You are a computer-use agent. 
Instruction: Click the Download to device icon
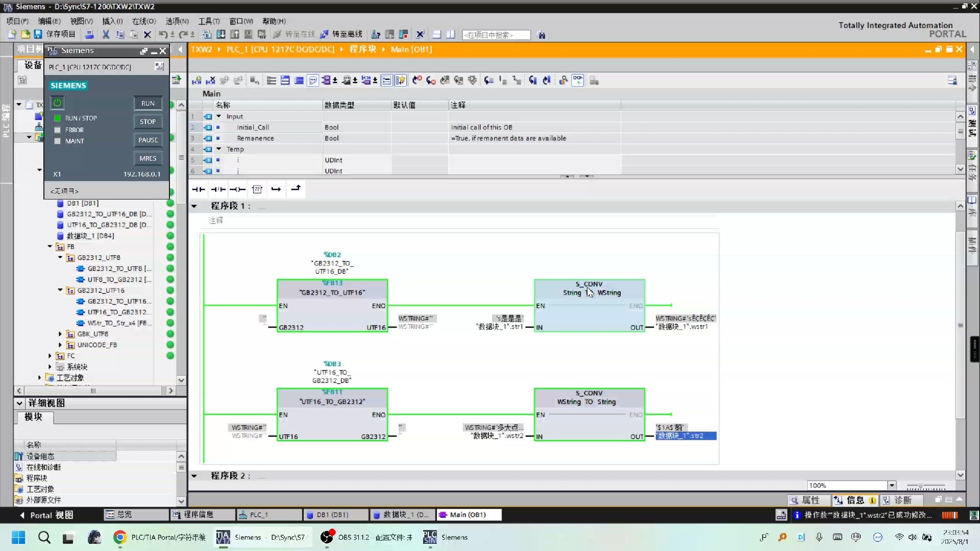[221, 34]
